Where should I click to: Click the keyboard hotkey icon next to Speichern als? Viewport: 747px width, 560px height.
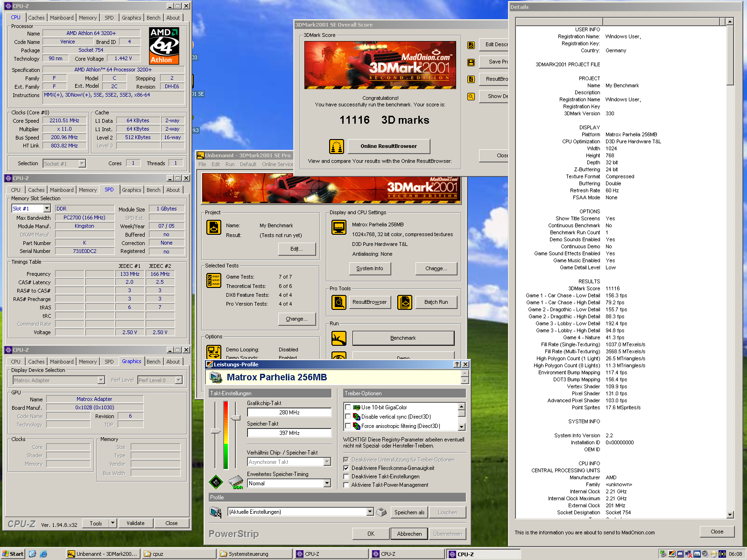(381, 512)
